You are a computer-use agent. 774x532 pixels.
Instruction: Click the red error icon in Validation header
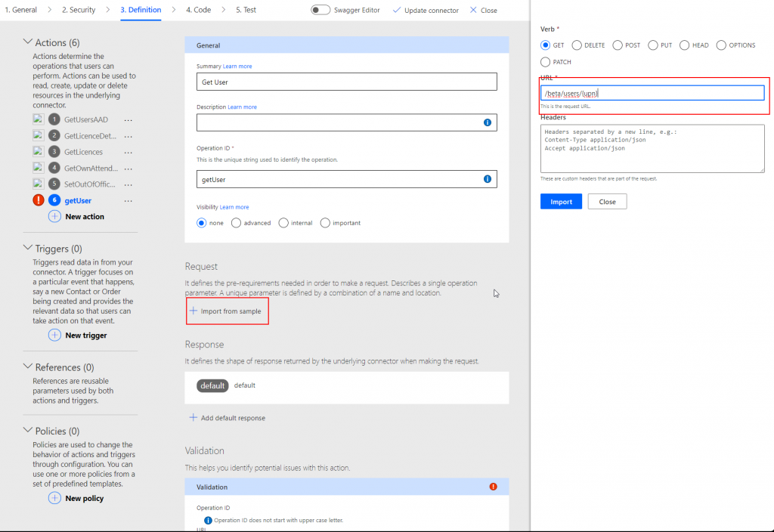coord(493,487)
